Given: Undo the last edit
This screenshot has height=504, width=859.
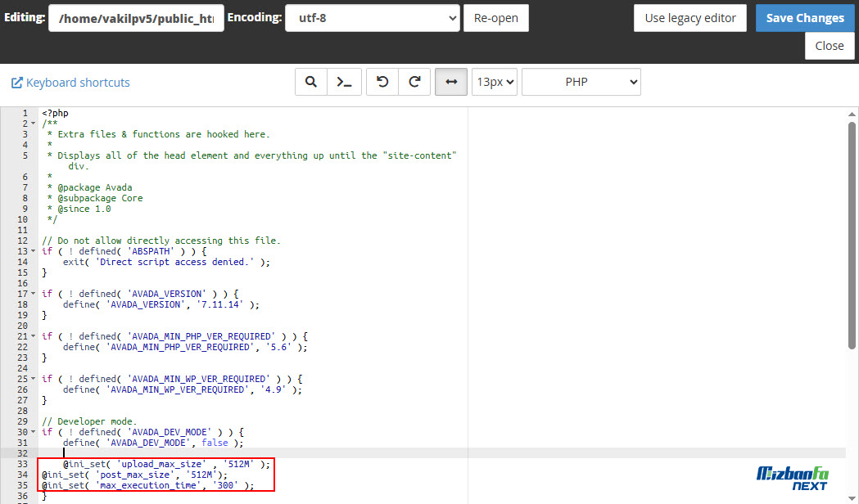Looking at the screenshot, I should (382, 82).
